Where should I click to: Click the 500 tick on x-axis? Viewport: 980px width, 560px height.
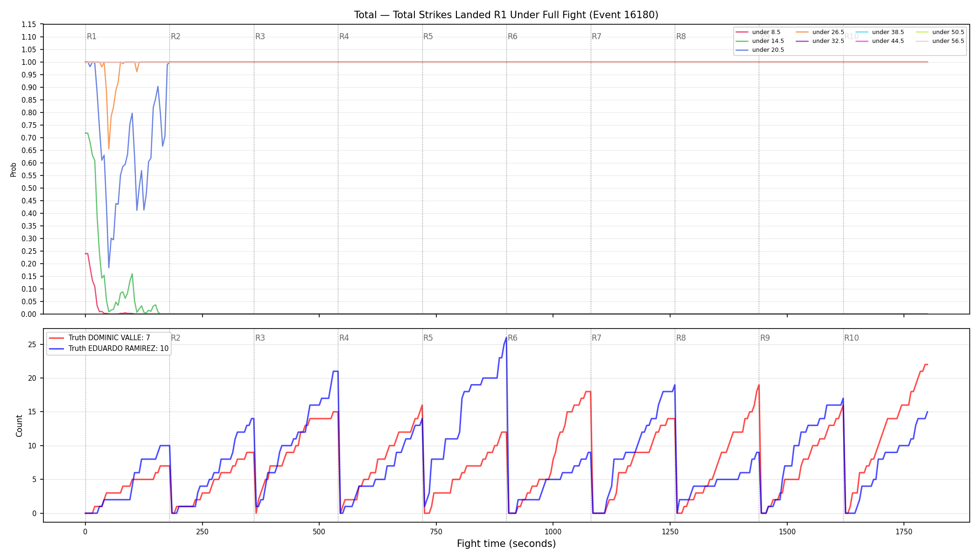(x=319, y=532)
